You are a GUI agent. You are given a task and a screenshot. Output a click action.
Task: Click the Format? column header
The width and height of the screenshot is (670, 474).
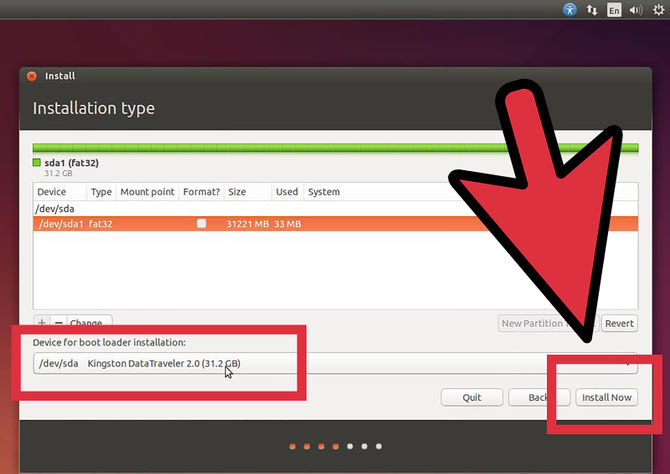click(201, 192)
